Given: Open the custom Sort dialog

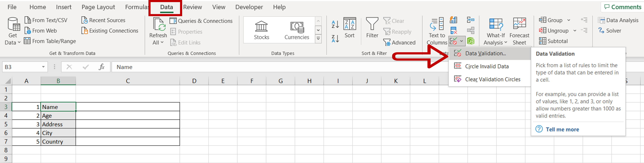Looking at the screenshot, I should click(x=349, y=27).
